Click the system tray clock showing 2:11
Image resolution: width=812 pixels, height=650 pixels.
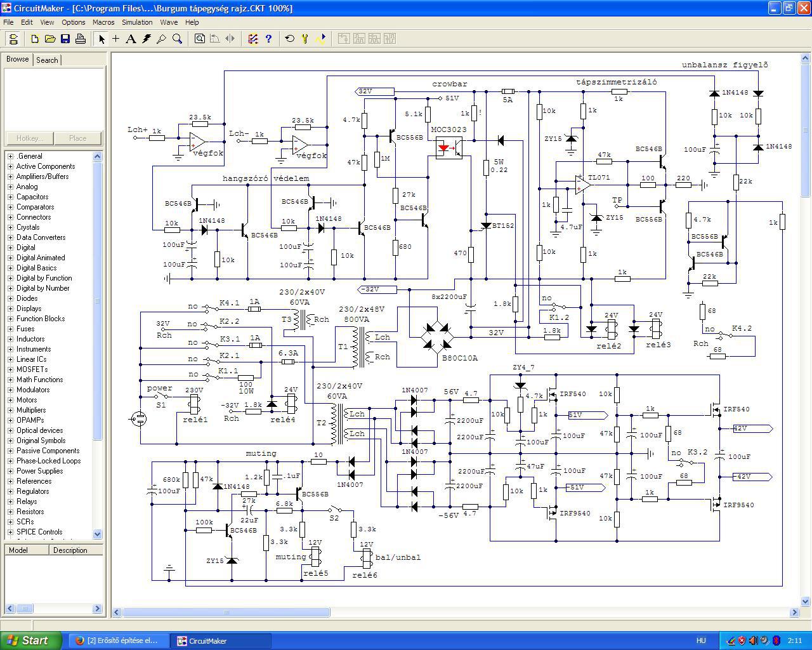tap(796, 640)
